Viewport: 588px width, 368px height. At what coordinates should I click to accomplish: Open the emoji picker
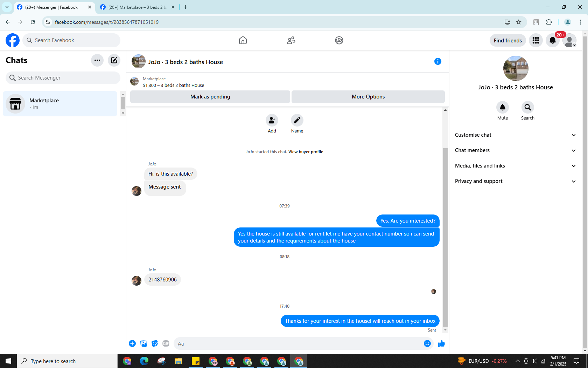click(x=427, y=343)
